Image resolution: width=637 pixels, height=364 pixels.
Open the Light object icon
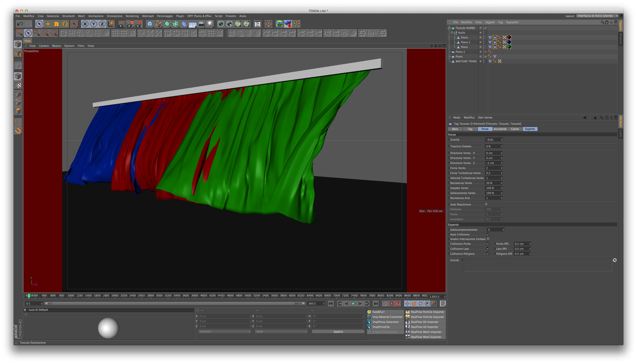click(x=210, y=24)
